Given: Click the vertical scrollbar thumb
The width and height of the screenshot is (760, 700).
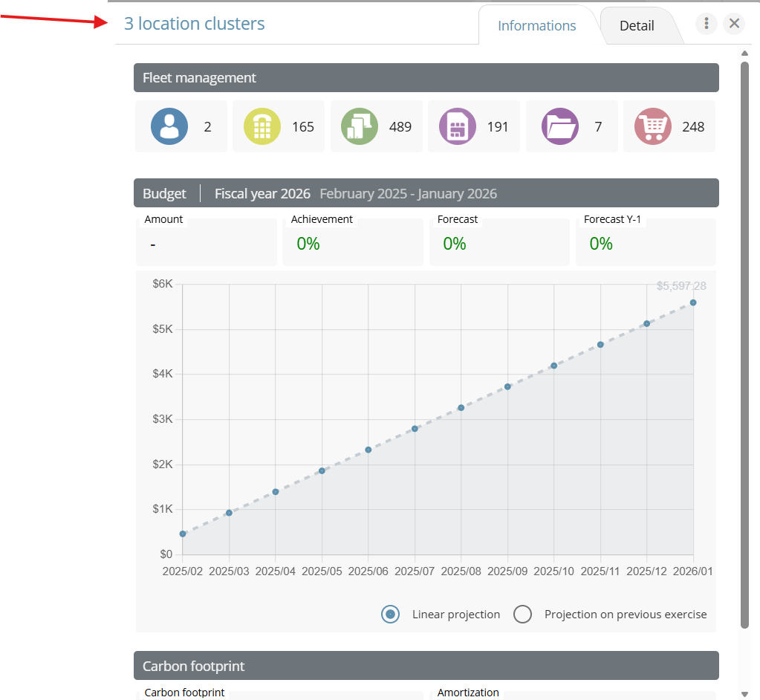Looking at the screenshot, I should pyautogui.click(x=744, y=342).
